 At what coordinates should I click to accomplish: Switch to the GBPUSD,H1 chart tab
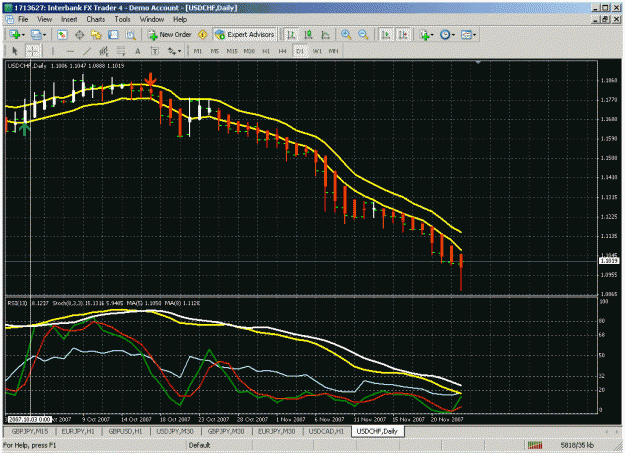point(125,431)
